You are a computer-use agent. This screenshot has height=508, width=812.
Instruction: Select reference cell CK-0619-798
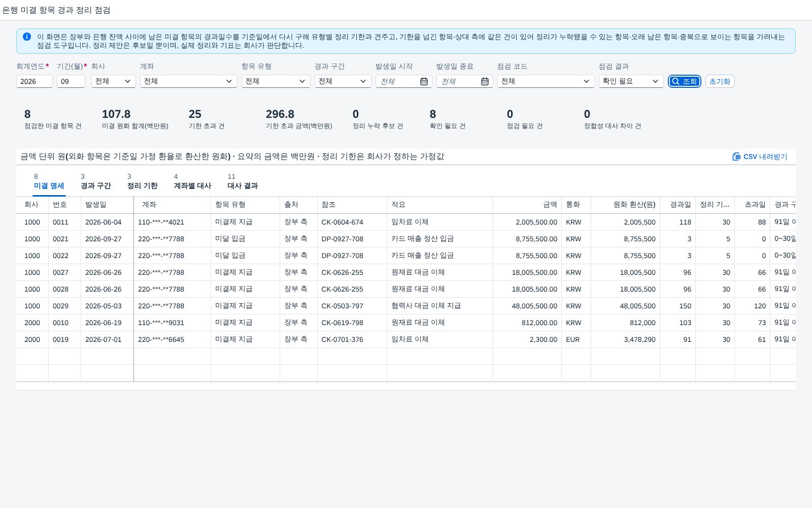click(x=352, y=323)
